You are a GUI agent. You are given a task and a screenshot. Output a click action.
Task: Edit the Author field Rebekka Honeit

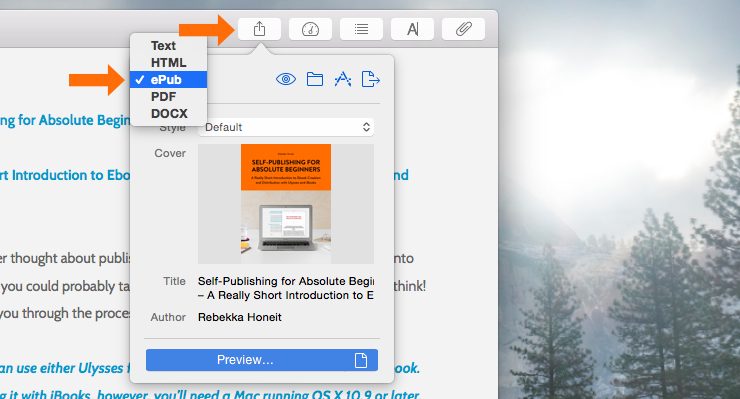[240, 317]
